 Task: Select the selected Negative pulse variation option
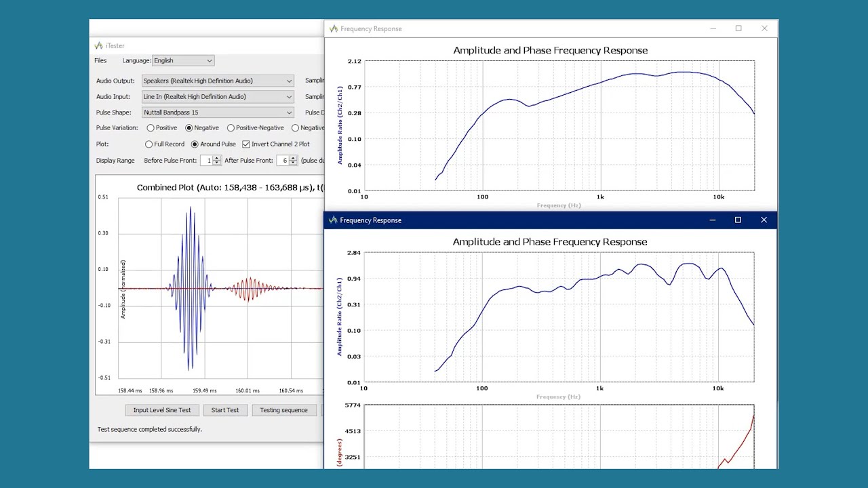[x=189, y=127]
